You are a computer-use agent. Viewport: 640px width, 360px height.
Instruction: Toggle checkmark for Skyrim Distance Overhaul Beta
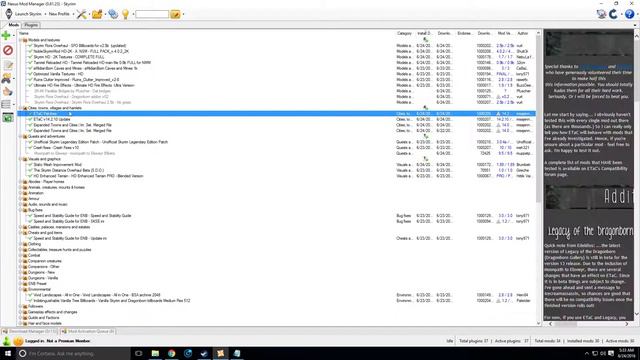click(30, 170)
